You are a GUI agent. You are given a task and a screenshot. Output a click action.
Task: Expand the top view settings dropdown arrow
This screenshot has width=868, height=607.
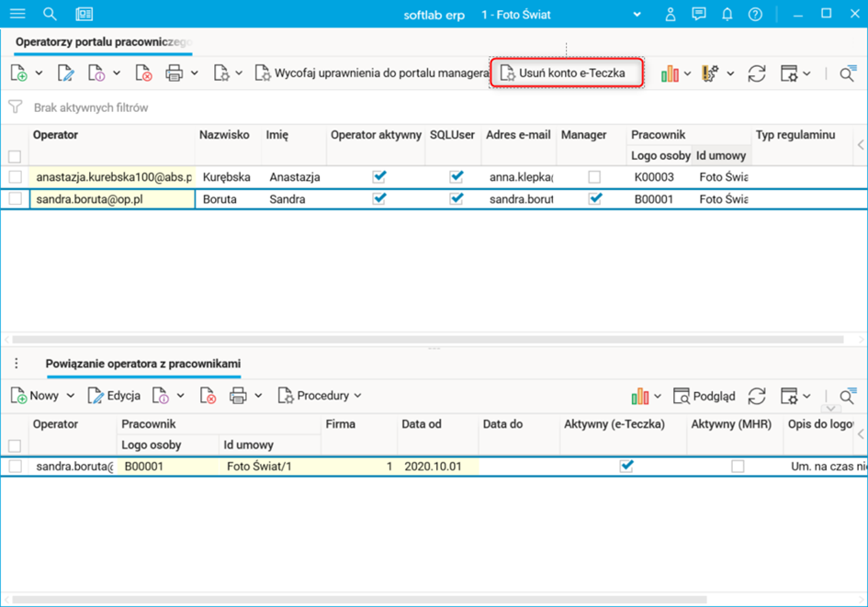(806, 73)
